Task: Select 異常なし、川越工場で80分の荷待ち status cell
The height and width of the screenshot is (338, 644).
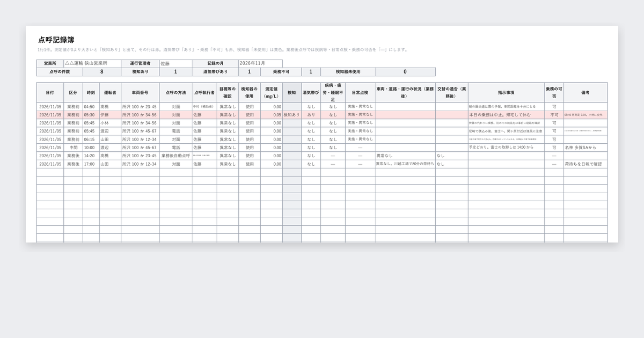Action: [405, 164]
